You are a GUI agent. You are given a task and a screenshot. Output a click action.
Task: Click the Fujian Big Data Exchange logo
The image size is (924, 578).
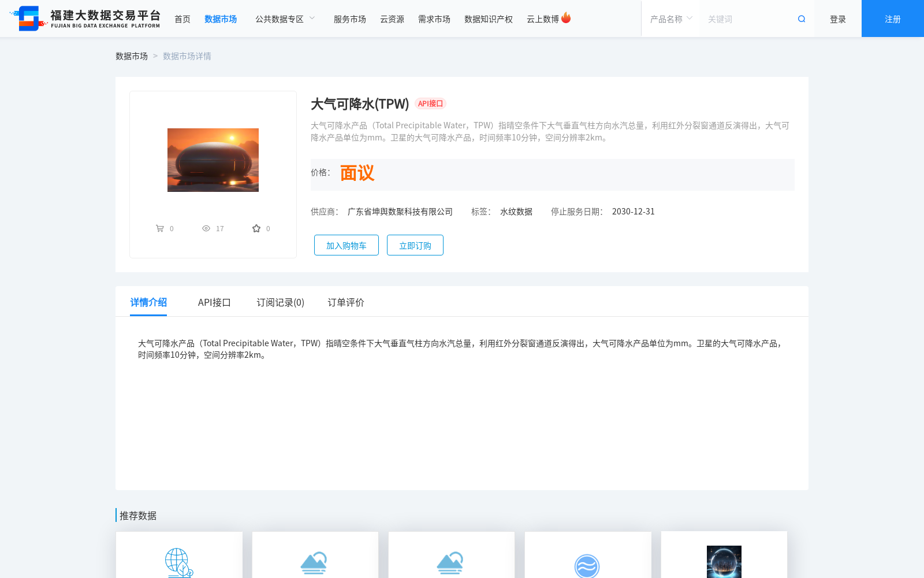85,18
